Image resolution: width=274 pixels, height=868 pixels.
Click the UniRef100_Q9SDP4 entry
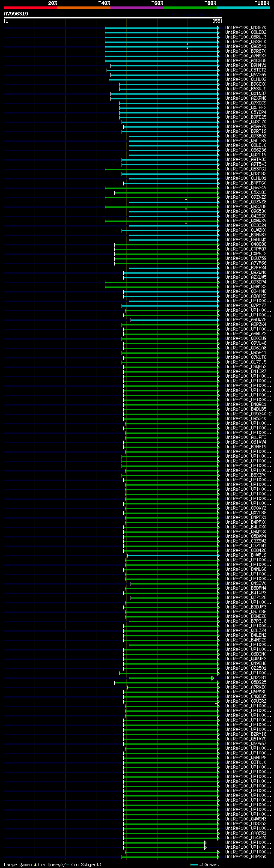246,282
